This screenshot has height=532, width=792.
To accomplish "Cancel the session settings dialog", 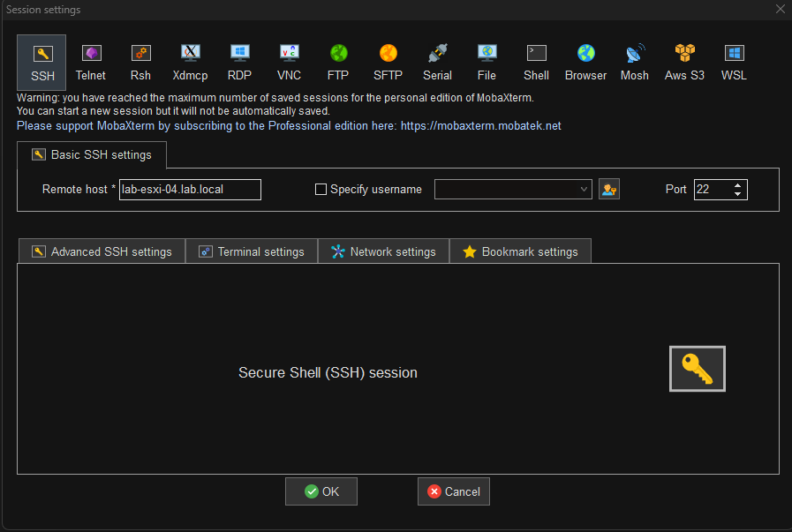I will click(x=453, y=491).
